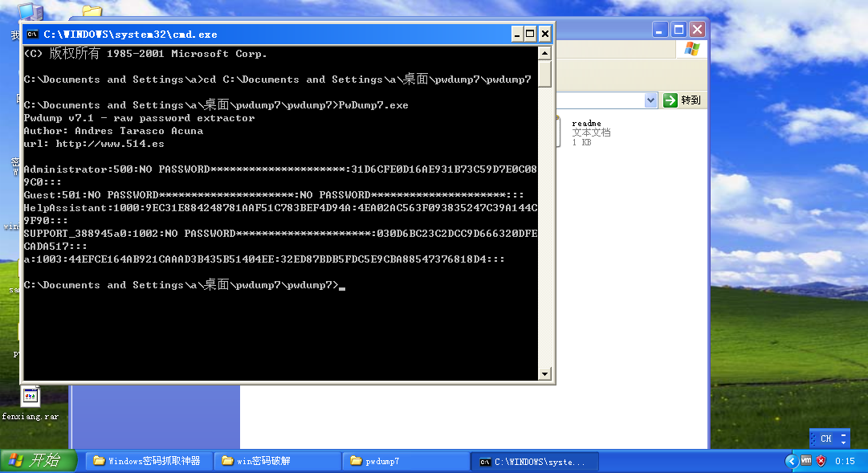Click the Administrator:500 hash line

click(280, 176)
